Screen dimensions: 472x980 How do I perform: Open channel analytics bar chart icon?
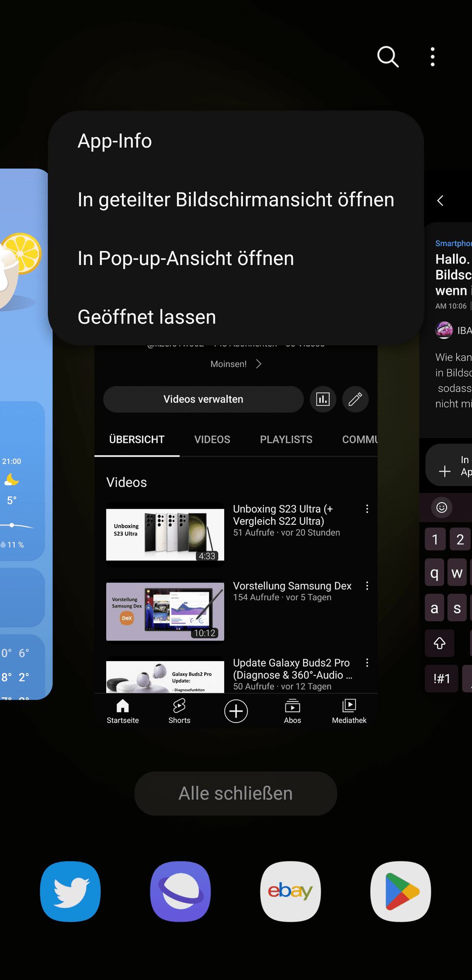coord(323,399)
